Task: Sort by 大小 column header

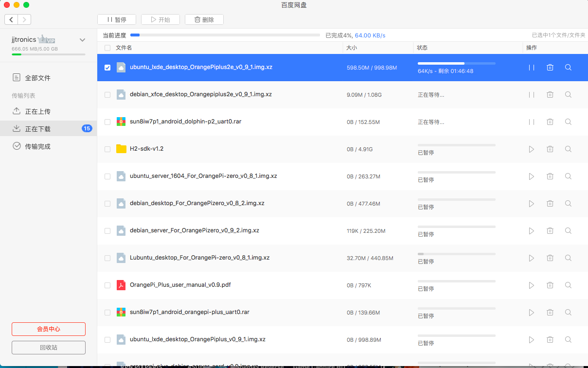Action: (x=352, y=48)
